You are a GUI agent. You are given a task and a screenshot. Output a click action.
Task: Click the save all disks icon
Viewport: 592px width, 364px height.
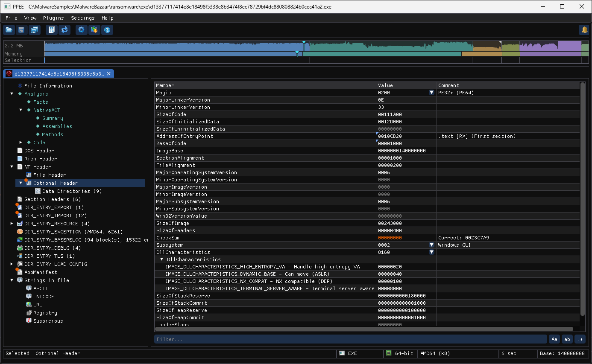tap(34, 30)
